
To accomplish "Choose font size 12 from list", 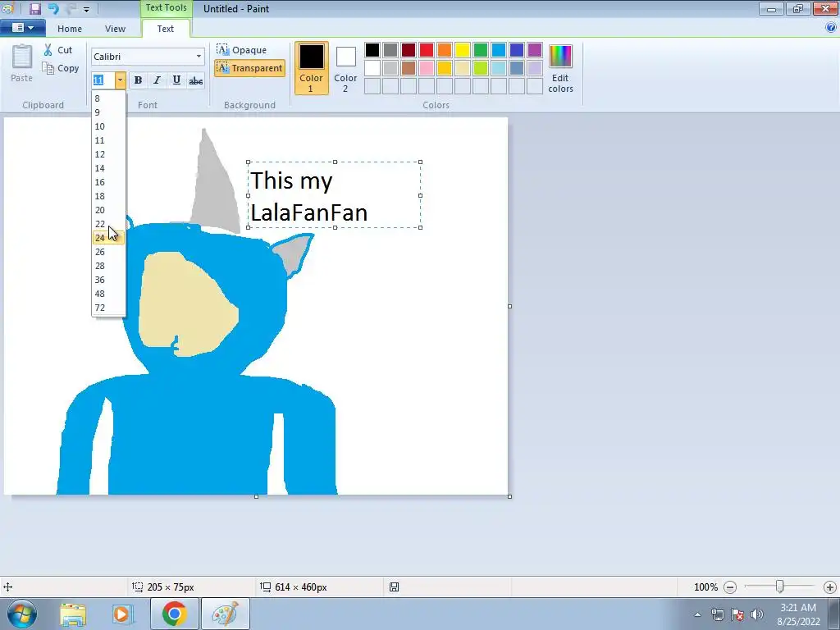I will (109, 154).
